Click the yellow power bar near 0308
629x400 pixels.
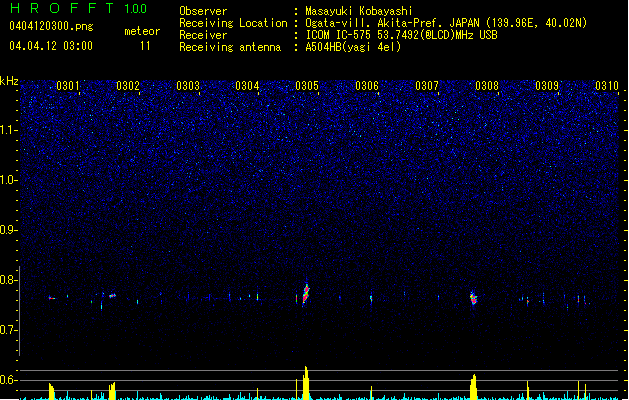(x=473, y=387)
